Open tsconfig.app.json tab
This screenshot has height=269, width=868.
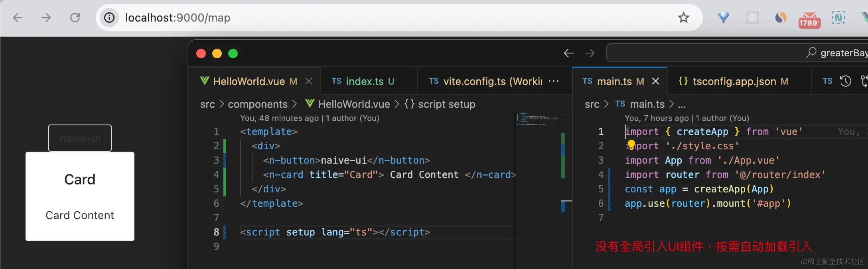pos(734,81)
